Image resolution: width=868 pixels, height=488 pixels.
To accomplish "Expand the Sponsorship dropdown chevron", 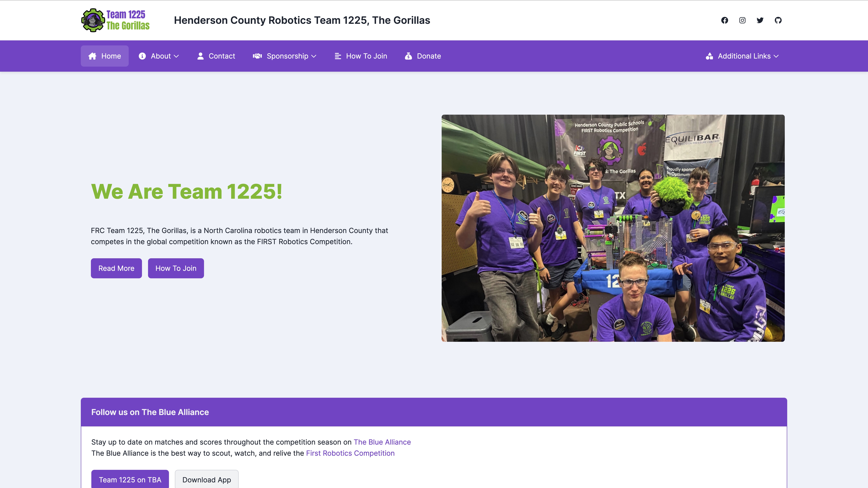I will click(314, 56).
